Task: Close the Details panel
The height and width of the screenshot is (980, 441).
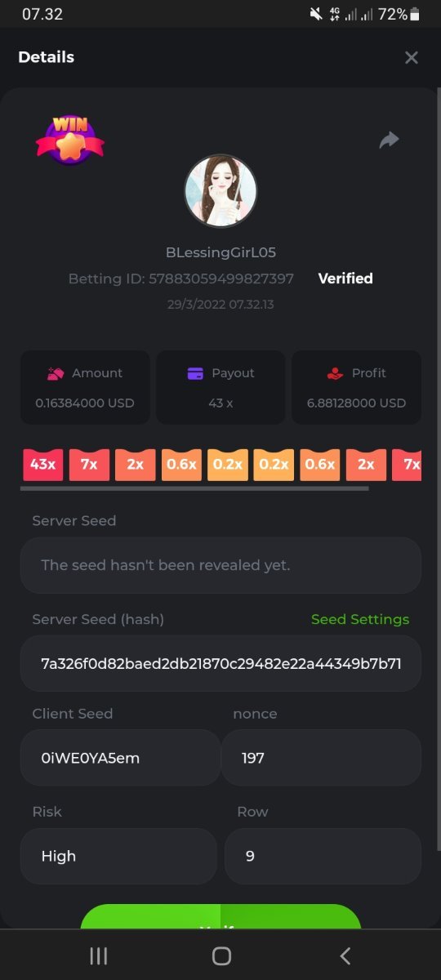Action: pyautogui.click(x=412, y=57)
